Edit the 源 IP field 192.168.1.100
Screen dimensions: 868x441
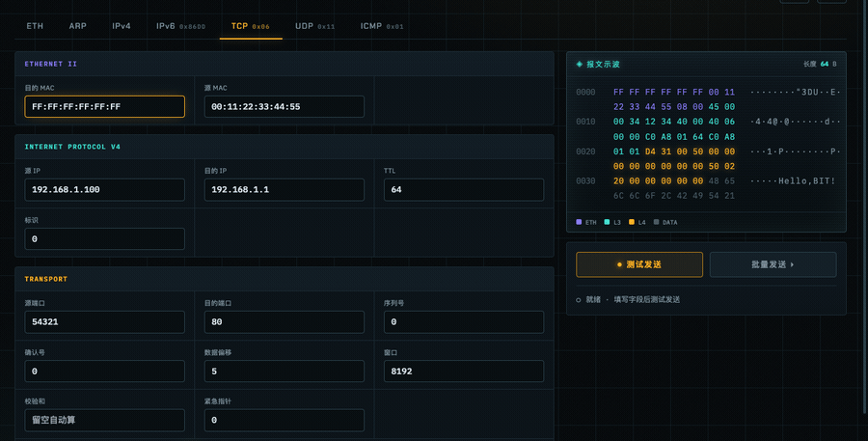tap(104, 189)
